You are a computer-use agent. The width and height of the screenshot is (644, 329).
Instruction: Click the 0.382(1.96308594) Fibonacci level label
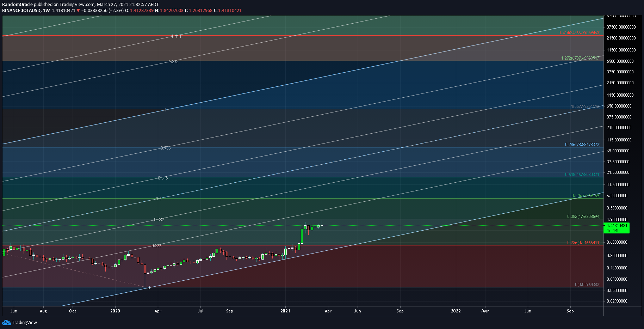coord(584,217)
